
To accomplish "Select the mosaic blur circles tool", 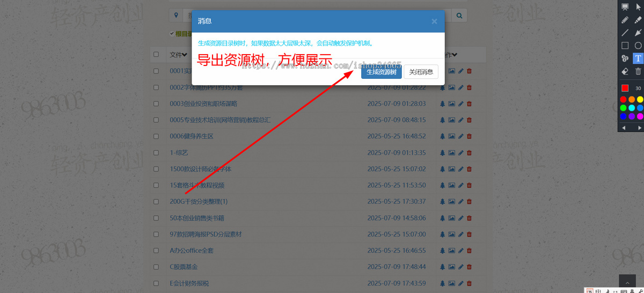I will [x=625, y=58].
